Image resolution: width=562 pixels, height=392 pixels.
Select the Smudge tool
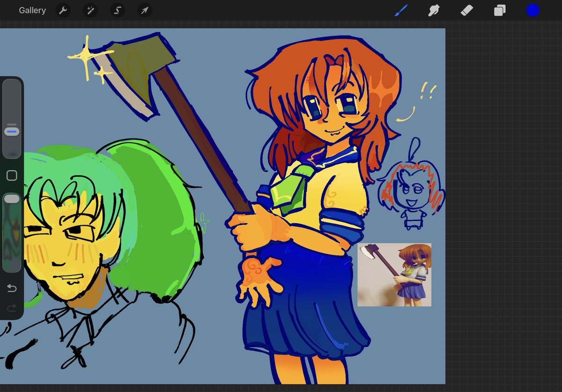(x=434, y=10)
